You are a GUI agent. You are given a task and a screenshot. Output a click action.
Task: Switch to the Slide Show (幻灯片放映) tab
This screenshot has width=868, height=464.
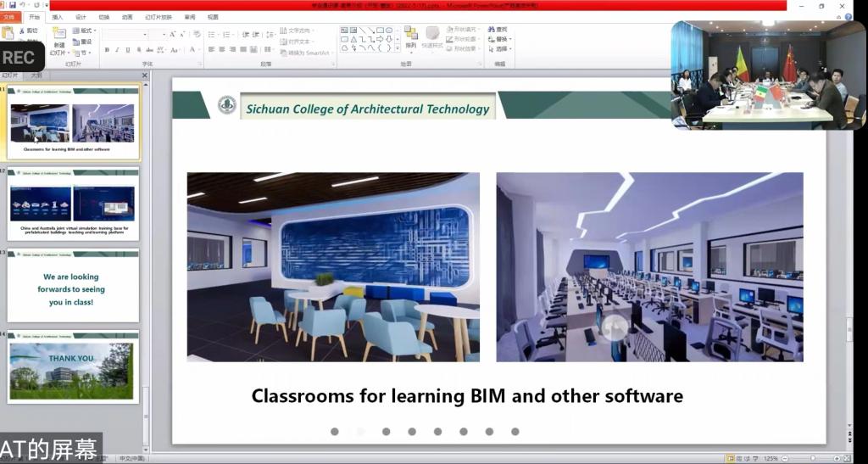pyautogui.click(x=158, y=17)
